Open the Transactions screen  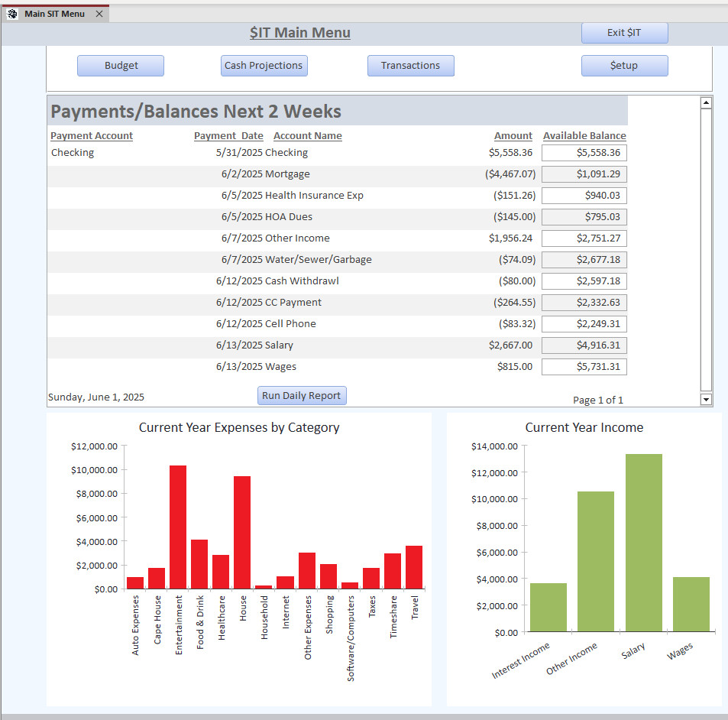click(x=410, y=66)
